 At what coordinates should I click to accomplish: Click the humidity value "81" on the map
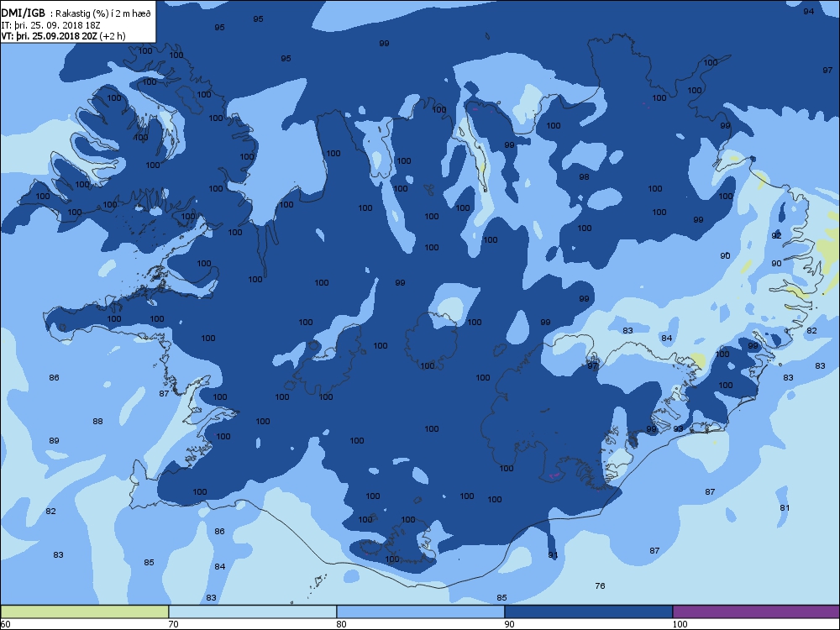tap(785, 508)
